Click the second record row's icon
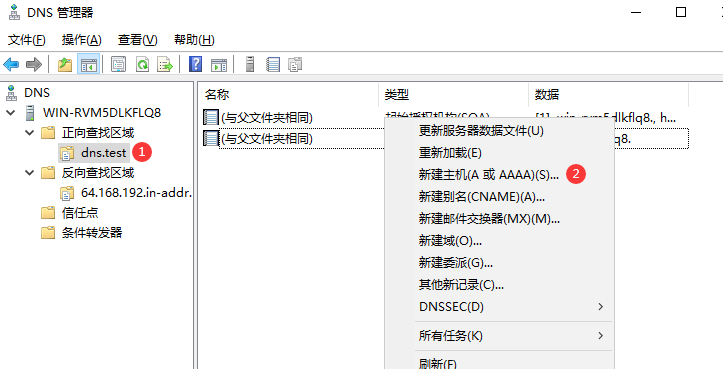This screenshot has height=369, width=723. click(211, 138)
